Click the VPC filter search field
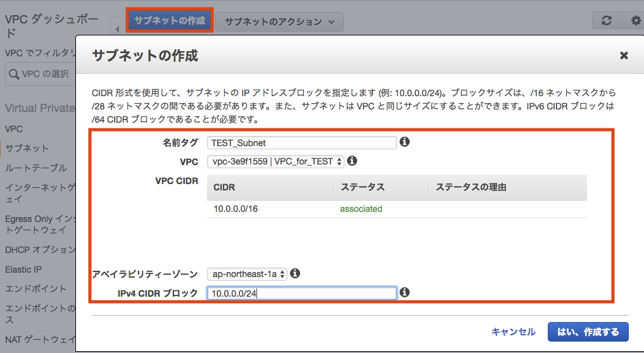This screenshot has height=353, width=644. [41, 74]
